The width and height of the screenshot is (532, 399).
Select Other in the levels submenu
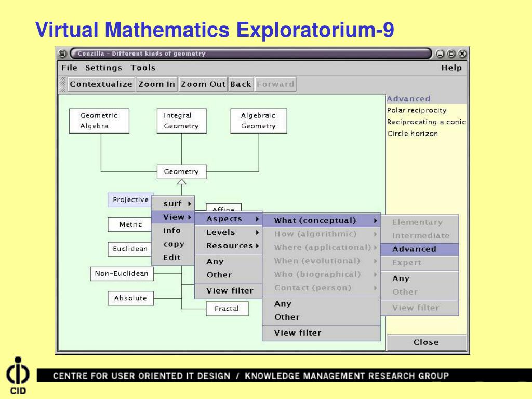420,292
